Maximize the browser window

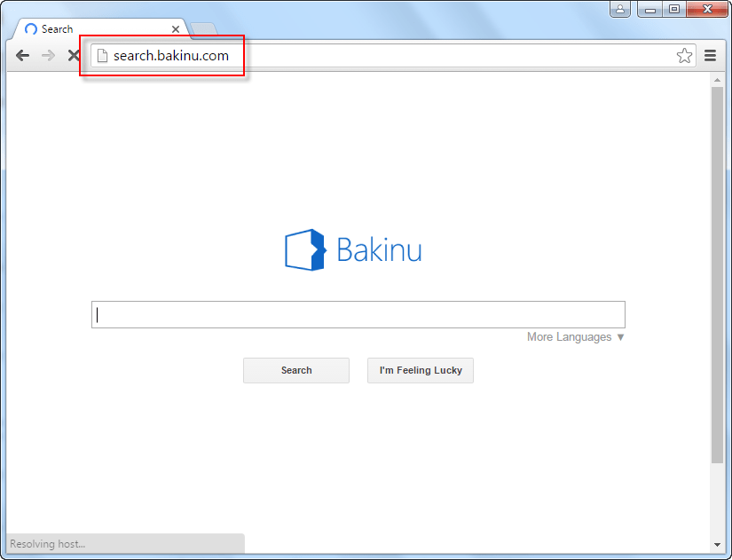(674, 9)
